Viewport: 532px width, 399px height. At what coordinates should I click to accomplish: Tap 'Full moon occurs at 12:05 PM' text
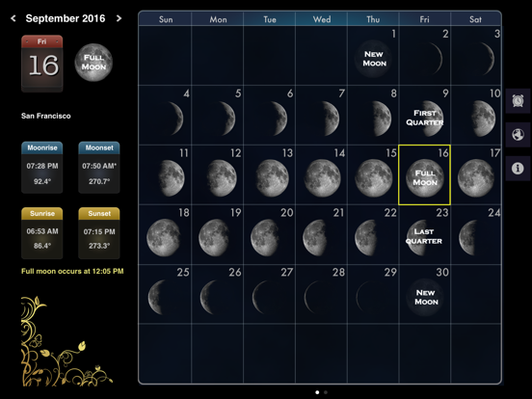(x=72, y=271)
